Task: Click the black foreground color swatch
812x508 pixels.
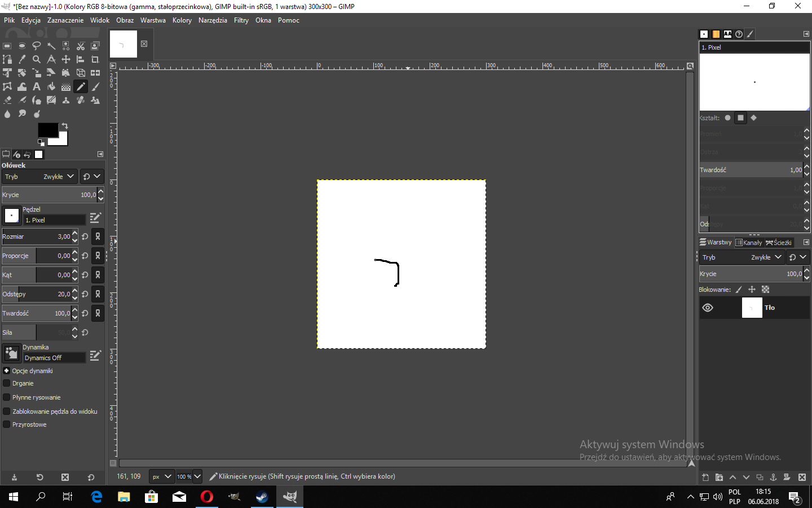Action: [46, 129]
